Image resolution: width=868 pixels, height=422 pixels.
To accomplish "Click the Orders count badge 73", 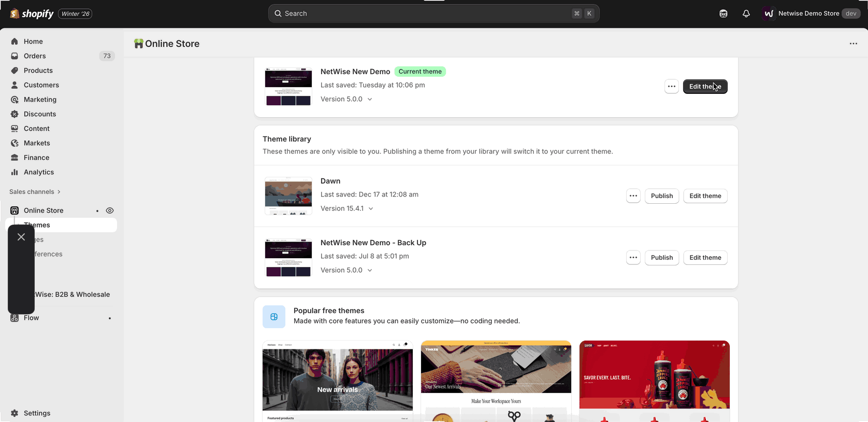I will (x=107, y=56).
